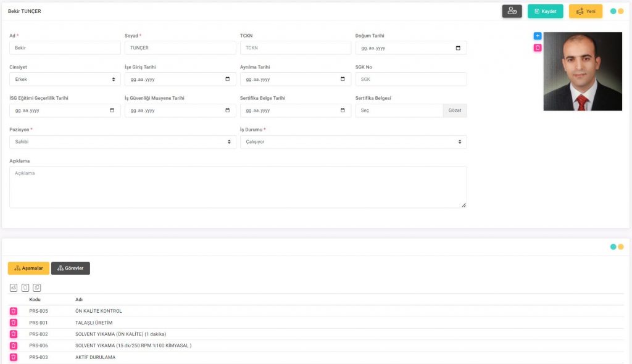Viewport: 632px width, 364px height.
Task: Click the pink trash icon beside photo
Action: pyautogui.click(x=538, y=48)
